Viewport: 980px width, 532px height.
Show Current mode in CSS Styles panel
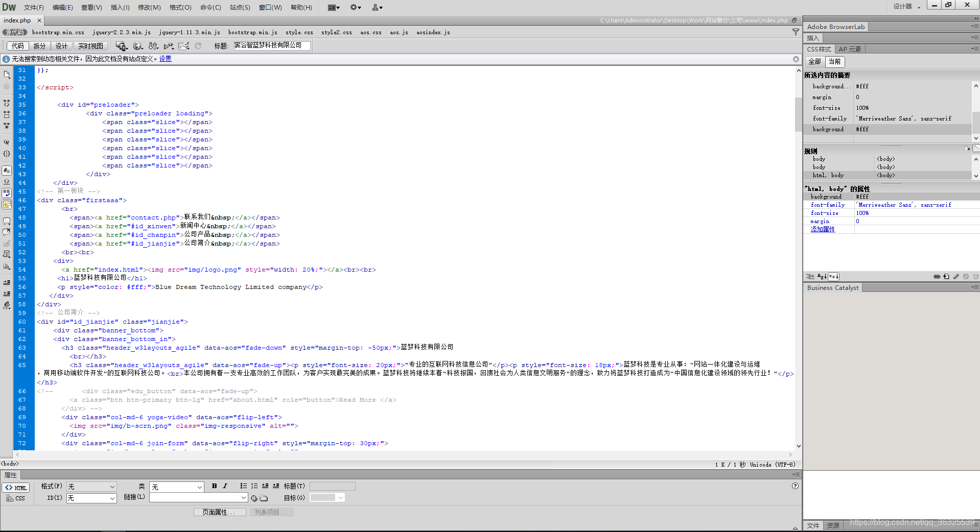[x=835, y=61]
